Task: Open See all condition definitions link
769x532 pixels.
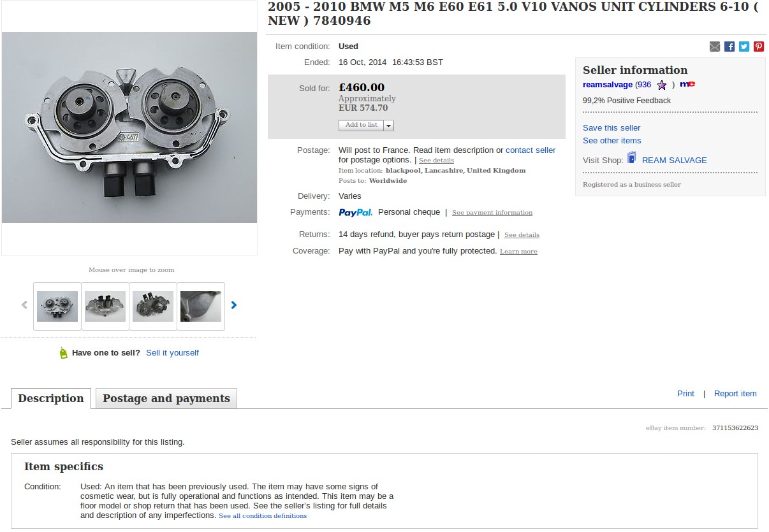Action: point(263,516)
